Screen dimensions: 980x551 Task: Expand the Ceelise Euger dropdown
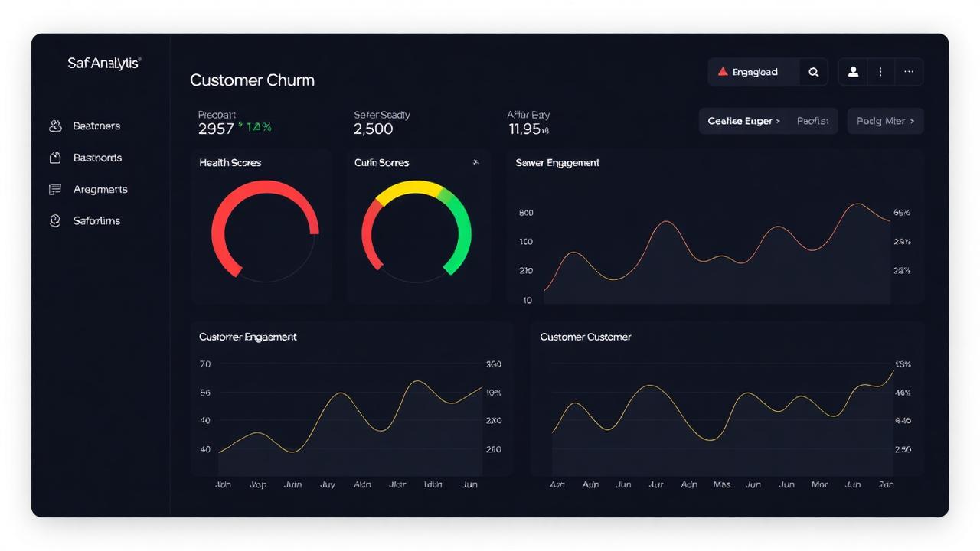[743, 121]
